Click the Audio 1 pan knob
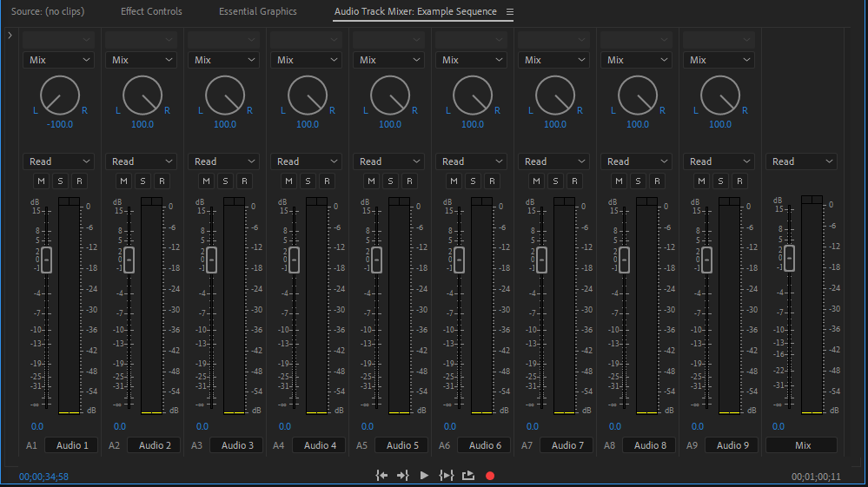This screenshot has width=868, height=487. (x=60, y=95)
